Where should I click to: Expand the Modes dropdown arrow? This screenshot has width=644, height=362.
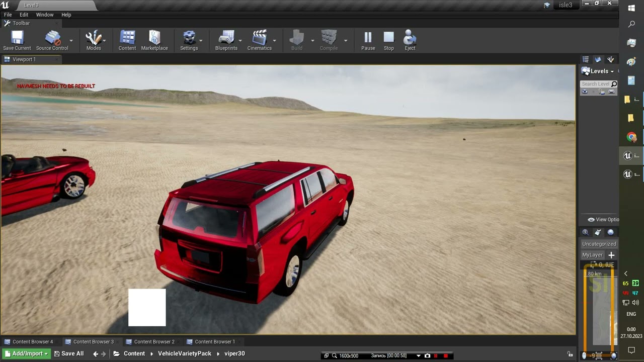tap(105, 40)
